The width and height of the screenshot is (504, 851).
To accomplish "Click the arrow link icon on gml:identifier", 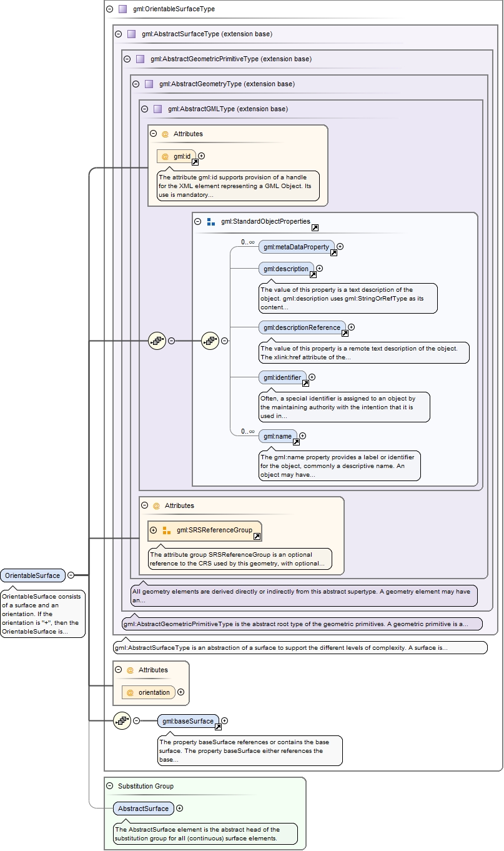I will (305, 383).
